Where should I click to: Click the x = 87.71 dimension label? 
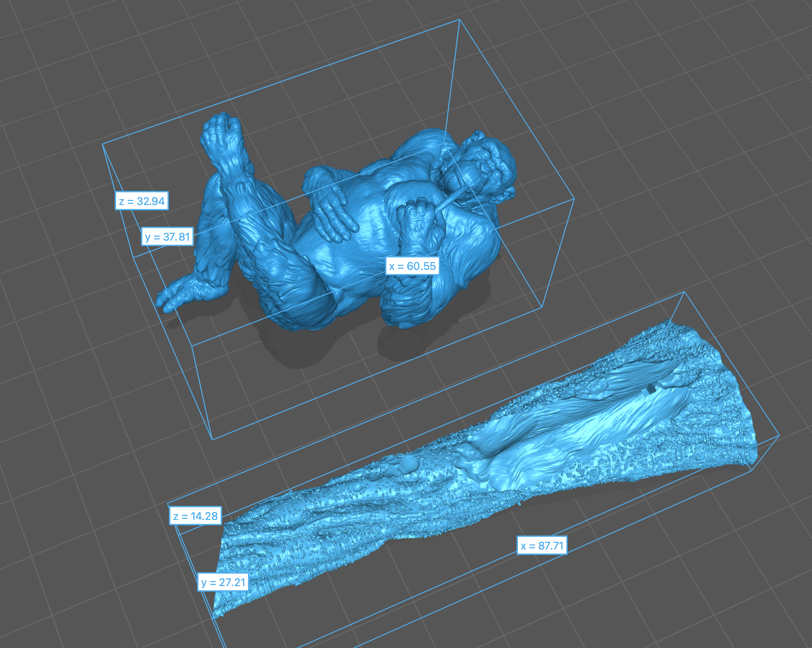[542, 545]
